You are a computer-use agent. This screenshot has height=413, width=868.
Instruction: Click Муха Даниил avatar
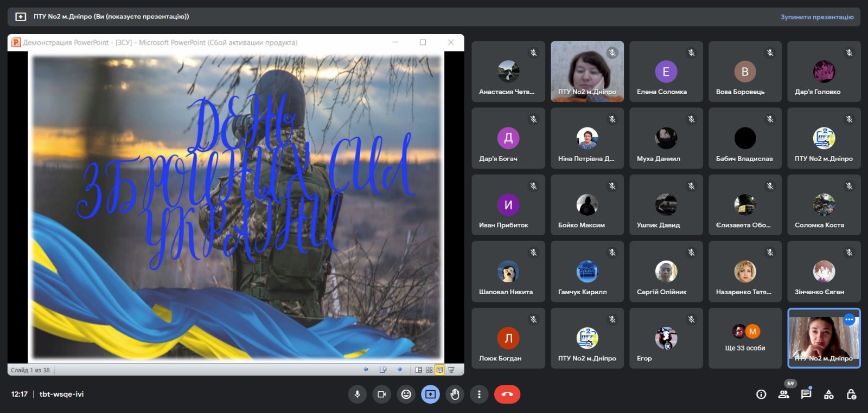coord(666,138)
